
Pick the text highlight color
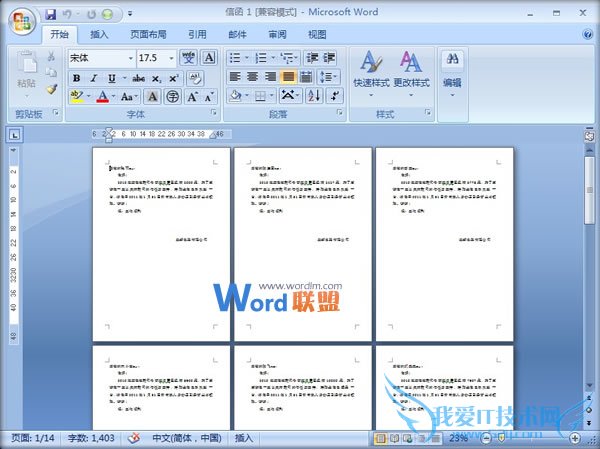click(x=77, y=96)
